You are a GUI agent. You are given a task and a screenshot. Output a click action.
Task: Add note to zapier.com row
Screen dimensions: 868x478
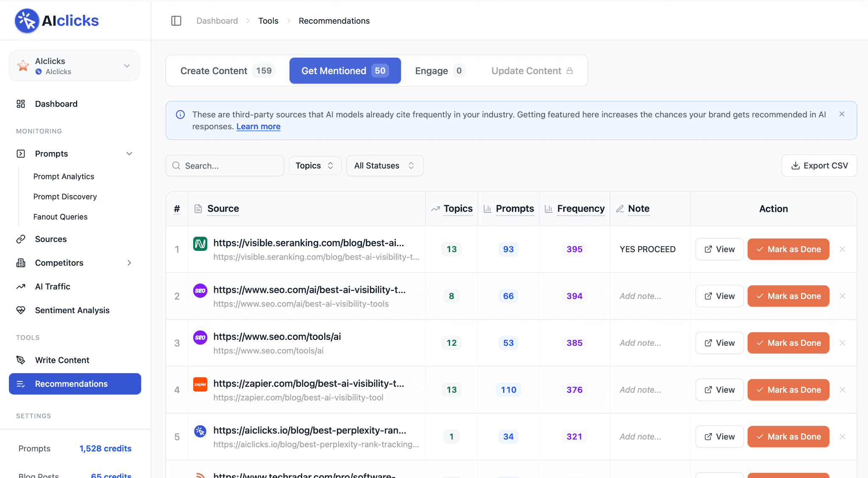click(640, 390)
